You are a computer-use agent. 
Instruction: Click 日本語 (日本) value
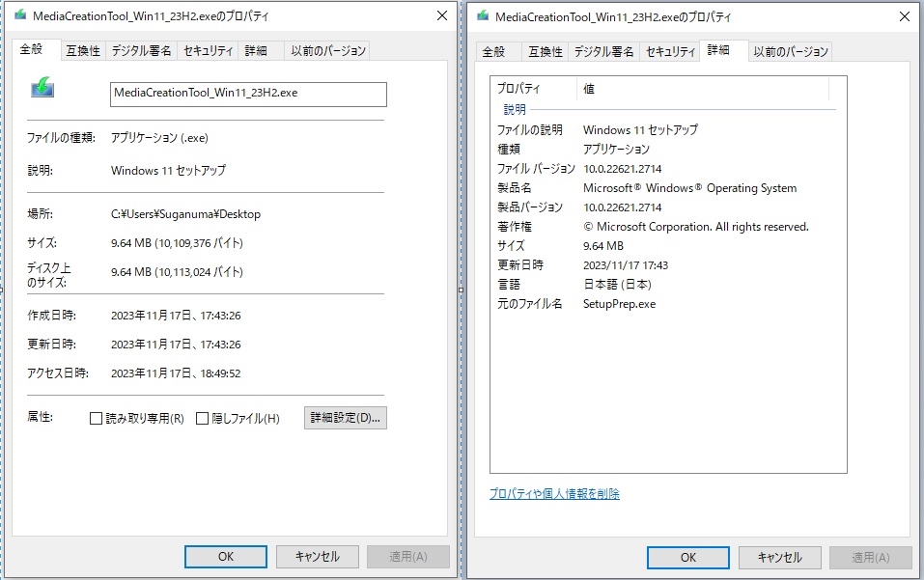617,285
